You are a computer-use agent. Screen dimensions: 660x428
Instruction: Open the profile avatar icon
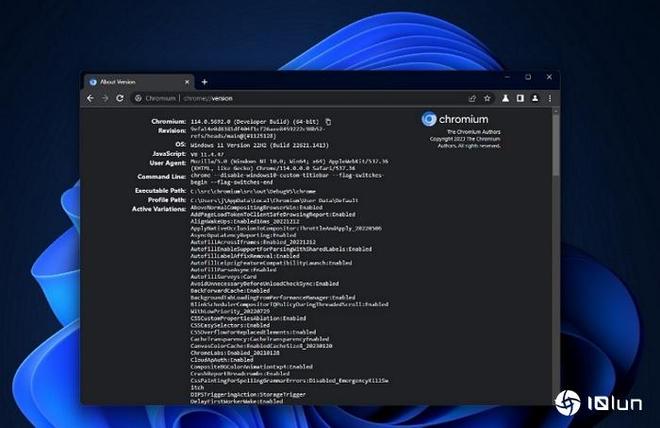tap(535, 98)
